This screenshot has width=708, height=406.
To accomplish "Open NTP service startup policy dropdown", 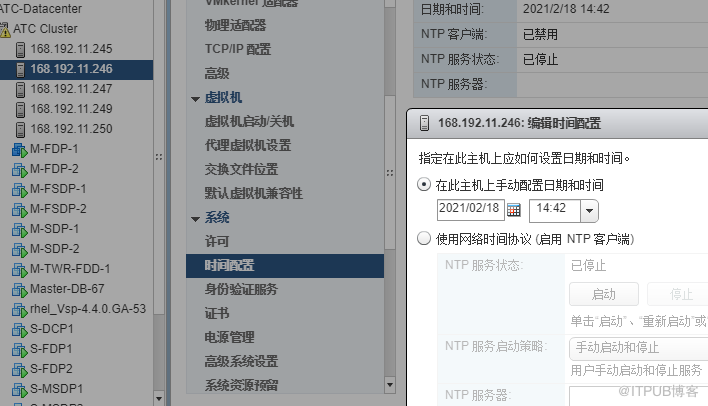I will pyautogui.click(x=638, y=348).
